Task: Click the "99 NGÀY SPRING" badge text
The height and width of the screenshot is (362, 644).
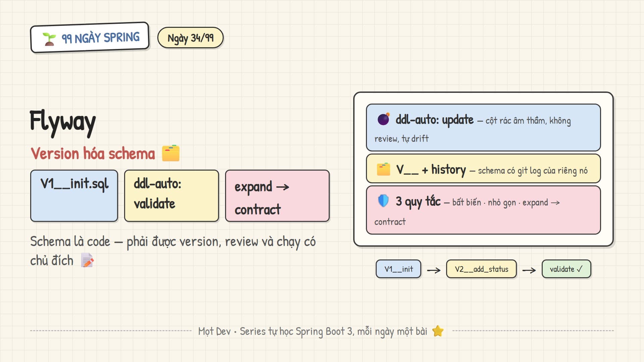Action: pos(101,38)
